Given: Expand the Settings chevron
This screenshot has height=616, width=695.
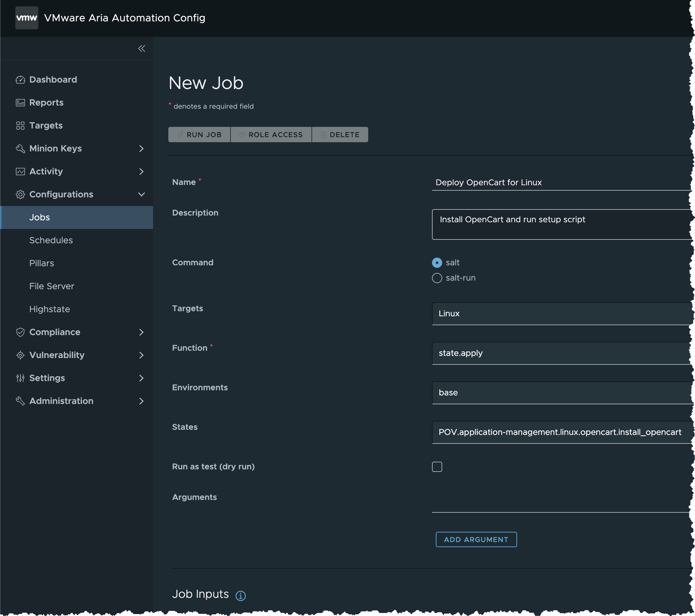Looking at the screenshot, I should tap(142, 378).
